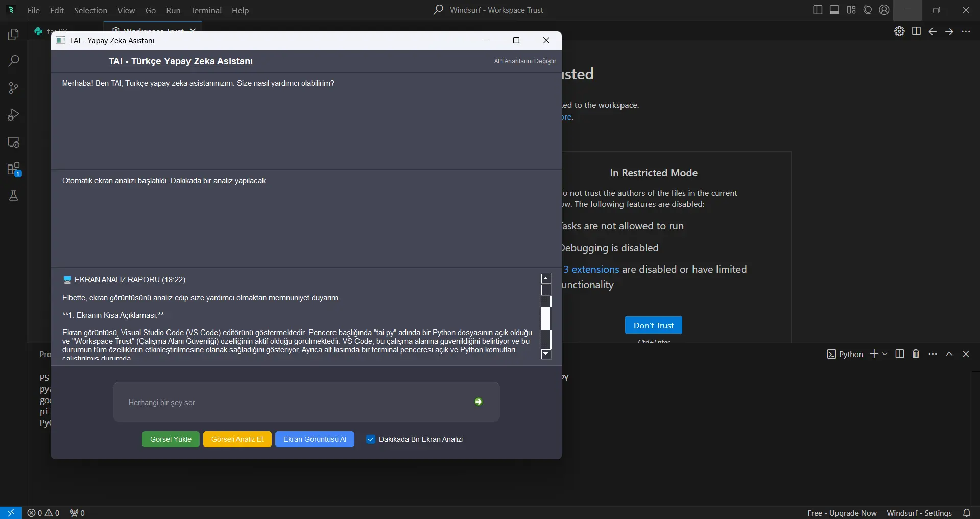
Task: Open the Testing flask icon
Action: coord(13,196)
